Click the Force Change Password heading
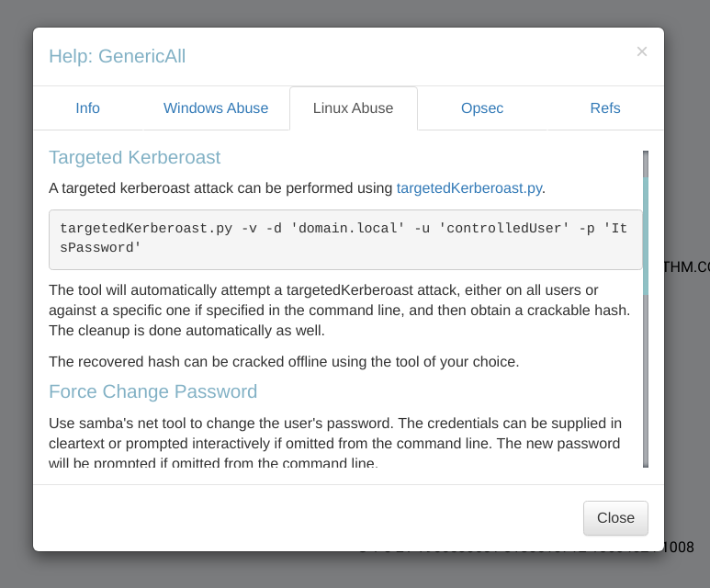710x588 pixels. pyautogui.click(x=152, y=392)
